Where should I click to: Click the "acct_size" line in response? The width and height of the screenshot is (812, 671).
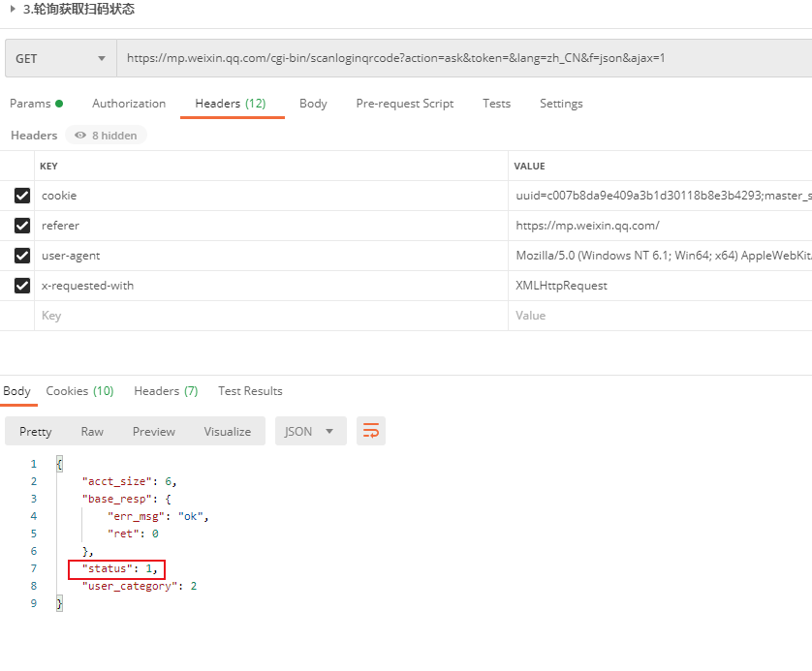pos(130,481)
